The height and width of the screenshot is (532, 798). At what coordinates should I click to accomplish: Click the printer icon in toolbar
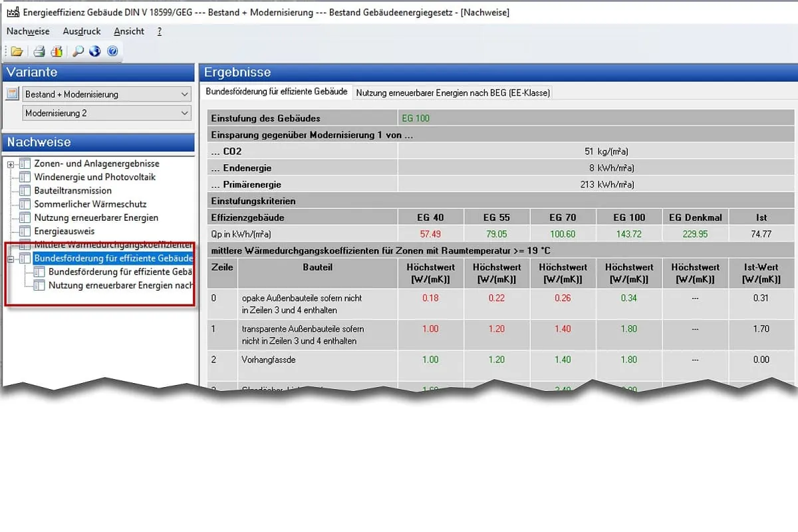pos(39,51)
